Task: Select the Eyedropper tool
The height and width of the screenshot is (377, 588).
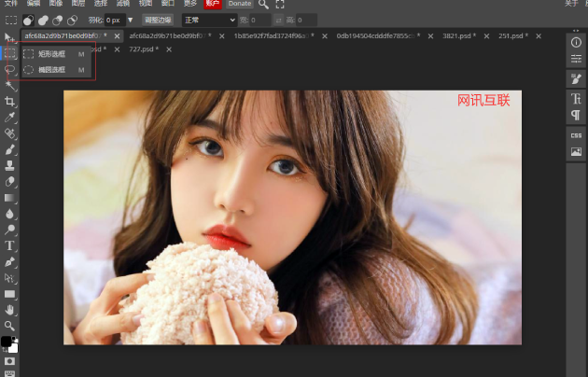Action: 10,117
